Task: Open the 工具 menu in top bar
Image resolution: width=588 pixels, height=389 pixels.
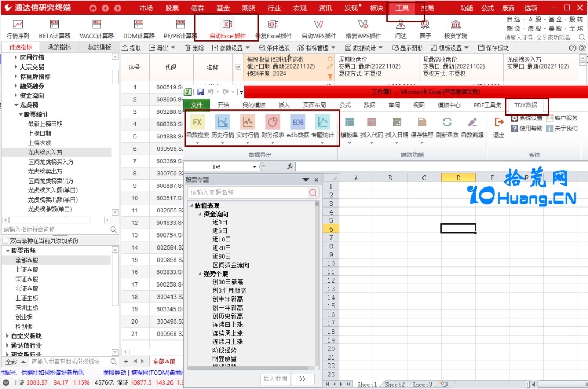Action: pos(402,8)
